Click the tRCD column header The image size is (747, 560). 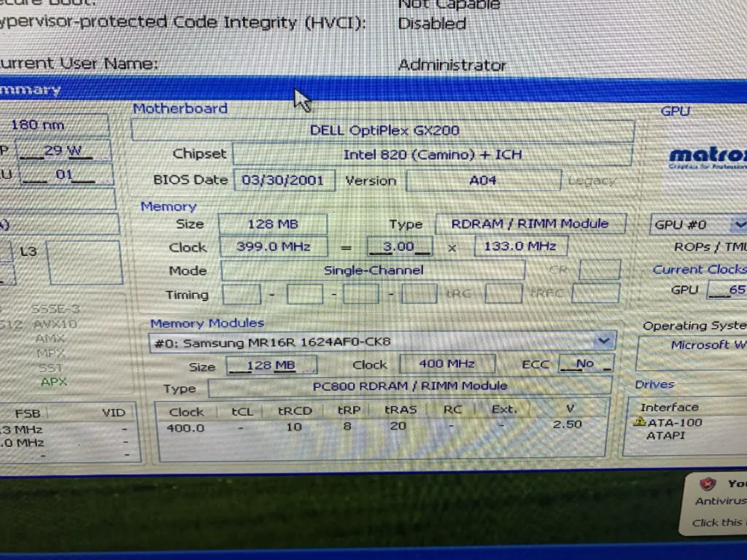[295, 411]
